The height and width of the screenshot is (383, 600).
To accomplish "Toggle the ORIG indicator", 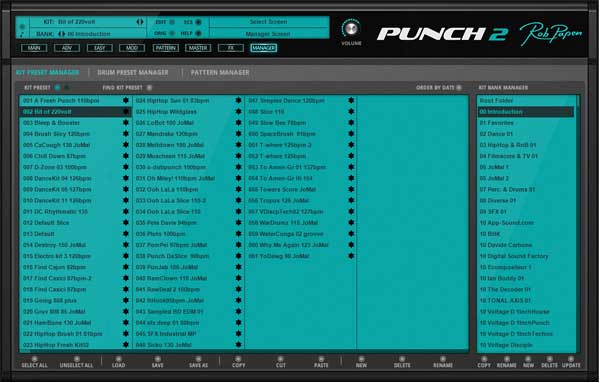I will point(172,33).
